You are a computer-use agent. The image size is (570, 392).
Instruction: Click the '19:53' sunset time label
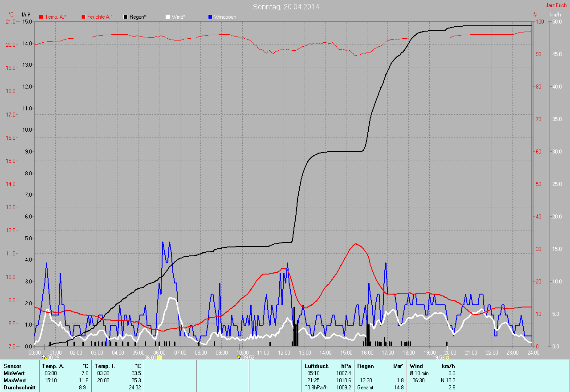pyautogui.click(x=439, y=357)
